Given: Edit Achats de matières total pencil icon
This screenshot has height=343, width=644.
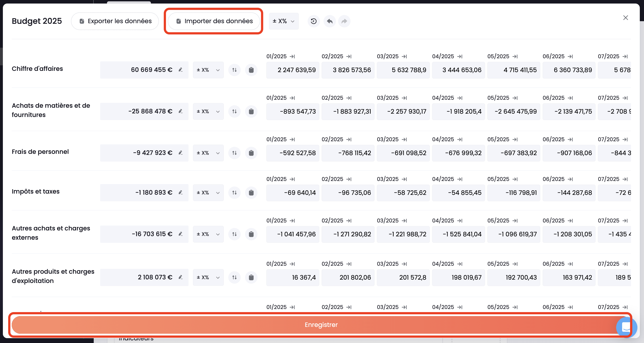Looking at the screenshot, I should tap(181, 111).
